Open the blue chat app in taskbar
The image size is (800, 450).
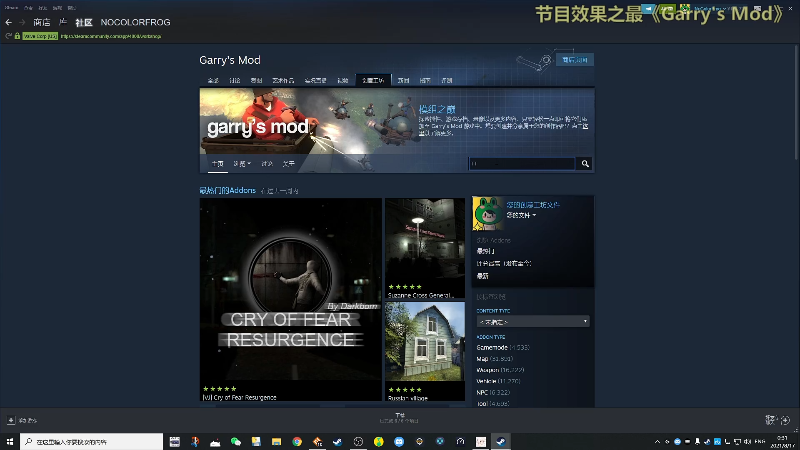[399, 441]
